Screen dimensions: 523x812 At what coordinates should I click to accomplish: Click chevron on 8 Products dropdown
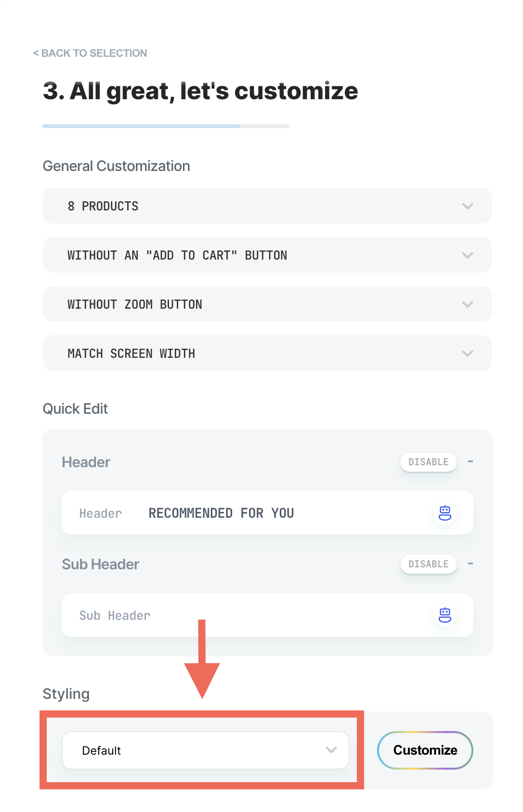click(467, 206)
